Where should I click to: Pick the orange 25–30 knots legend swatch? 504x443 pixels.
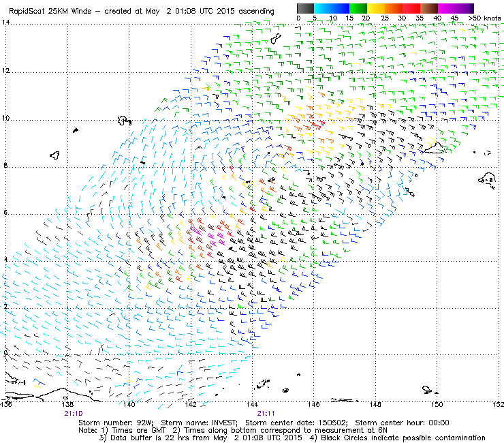(x=394, y=8)
